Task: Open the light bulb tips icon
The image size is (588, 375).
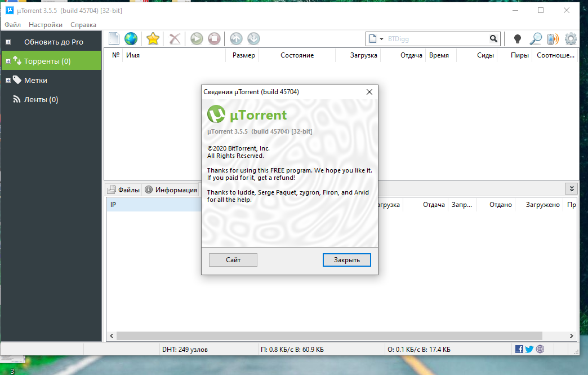Action: pyautogui.click(x=518, y=38)
